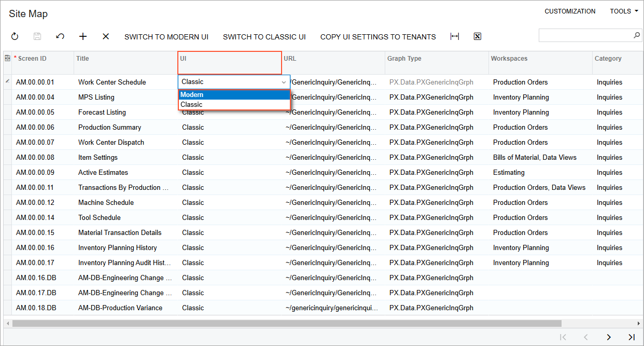Open the Customization menu

[x=570, y=11]
